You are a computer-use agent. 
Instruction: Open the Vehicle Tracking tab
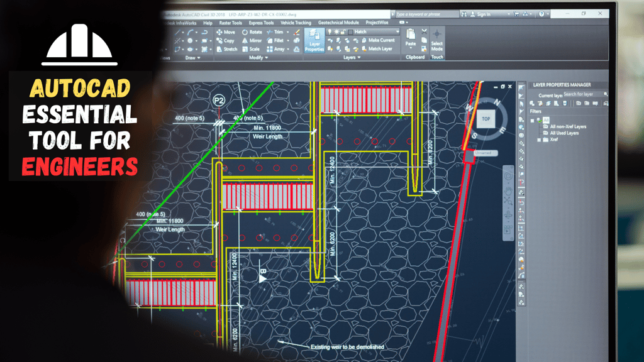coord(296,23)
